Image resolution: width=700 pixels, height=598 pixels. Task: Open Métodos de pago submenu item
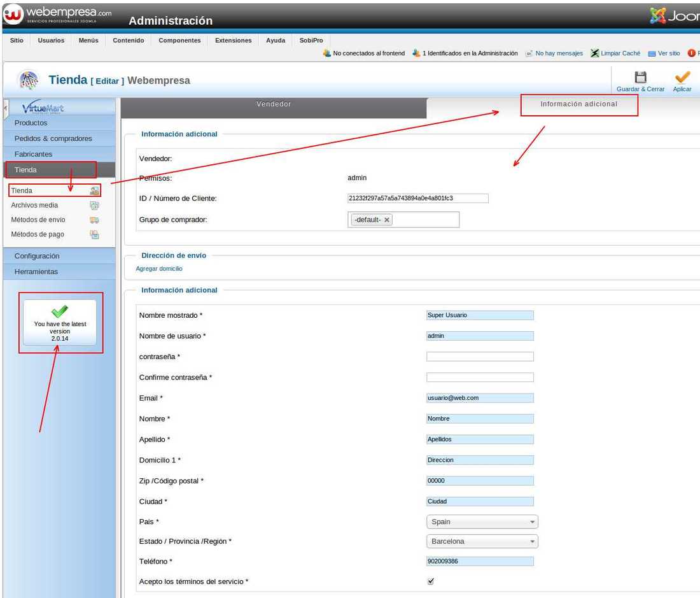pos(38,234)
